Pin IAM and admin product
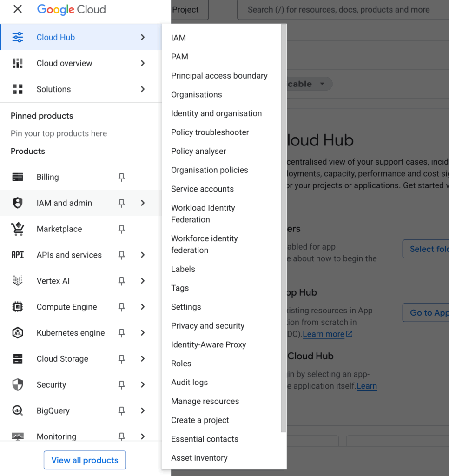This screenshot has height=476, width=449. point(121,203)
